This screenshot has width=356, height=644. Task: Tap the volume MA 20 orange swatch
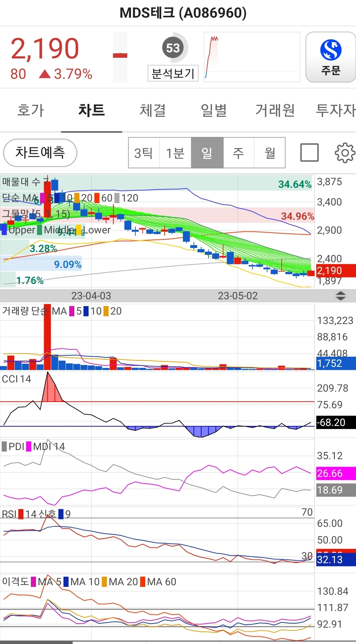(106, 311)
